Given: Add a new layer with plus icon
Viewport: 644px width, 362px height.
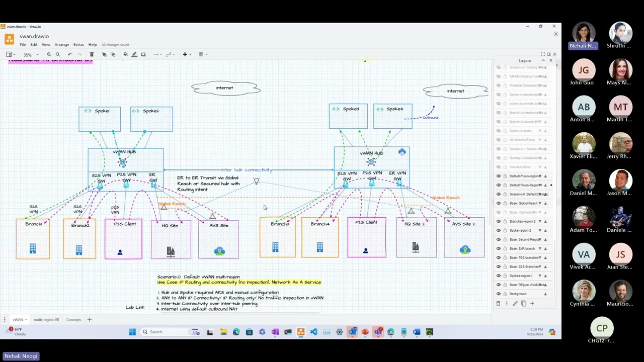Looking at the screenshot, I should tap(532, 304).
